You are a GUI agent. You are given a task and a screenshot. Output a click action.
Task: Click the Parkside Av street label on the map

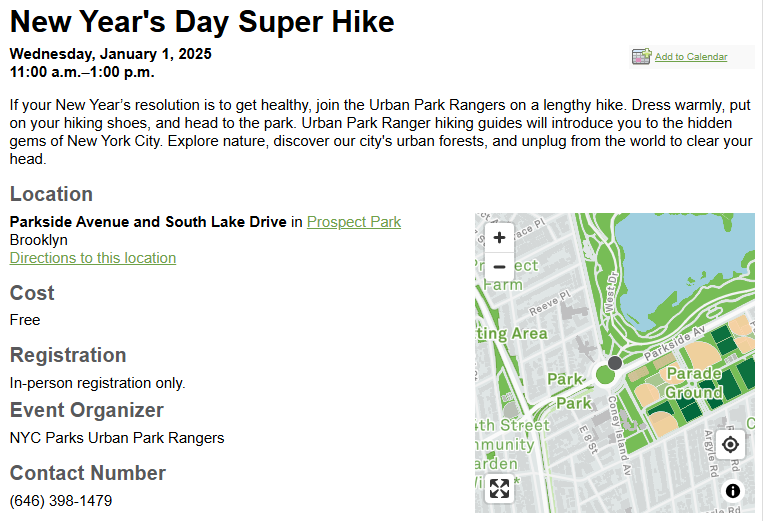click(x=675, y=342)
